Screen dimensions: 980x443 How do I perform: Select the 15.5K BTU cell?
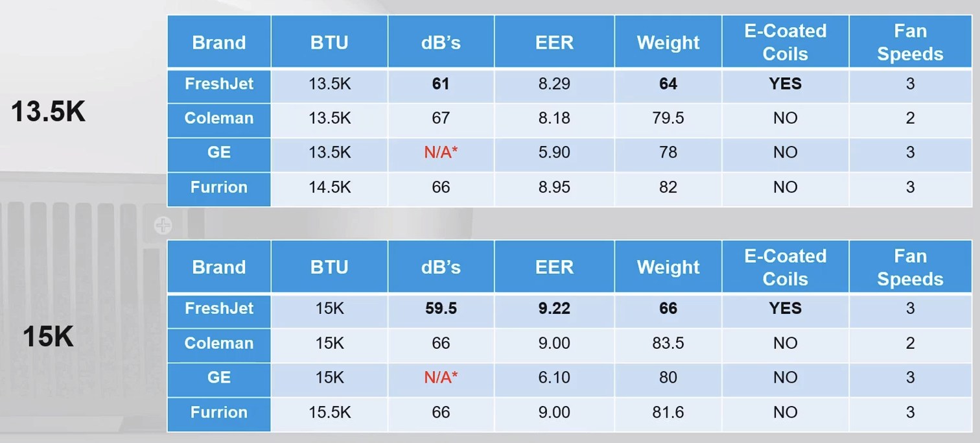[329, 413]
